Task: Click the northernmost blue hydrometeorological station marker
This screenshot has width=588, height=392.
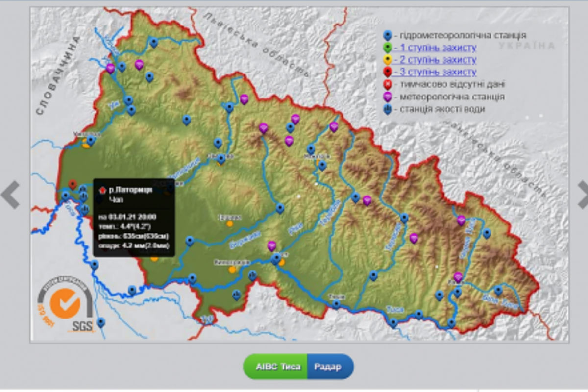Action: pyautogui.click(x=154, y=43)
